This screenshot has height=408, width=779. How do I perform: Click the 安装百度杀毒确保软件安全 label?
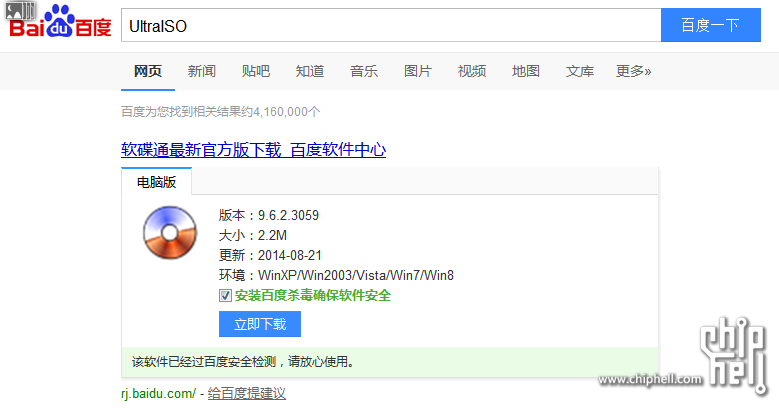click(x=313, y=296)
